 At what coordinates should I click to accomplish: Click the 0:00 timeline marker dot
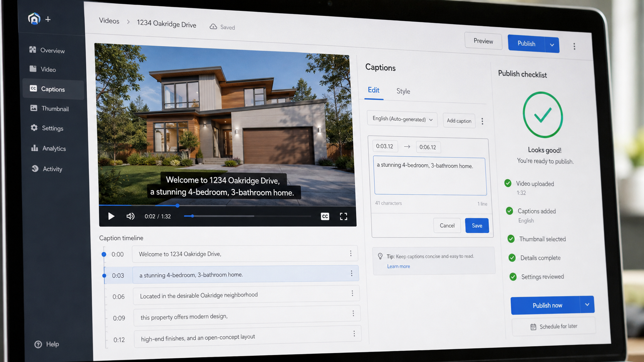104,254
